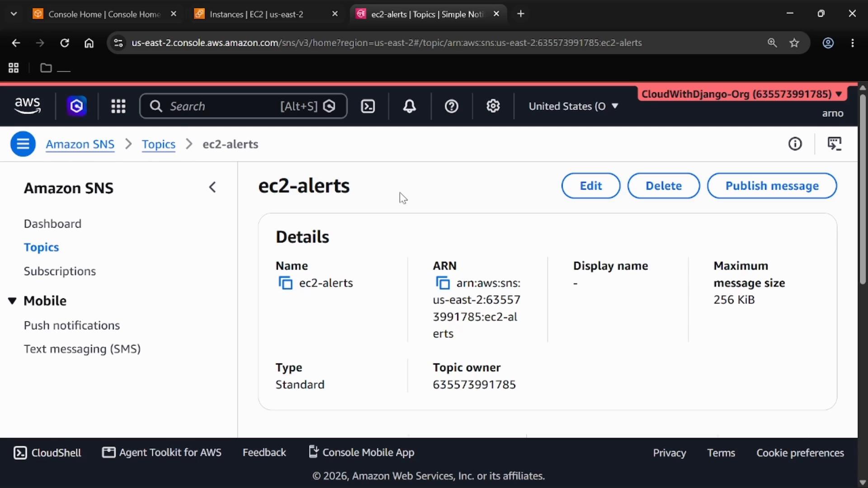Open the info panel icon

click(795, 144)
